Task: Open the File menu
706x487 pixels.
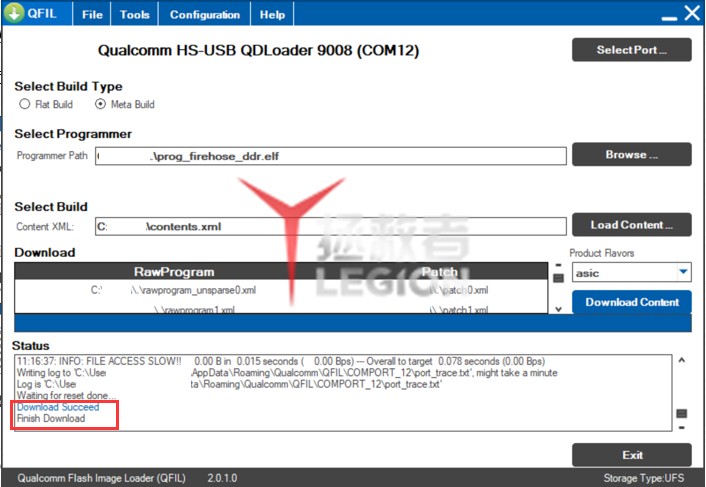Action: [x=92, y=14]
